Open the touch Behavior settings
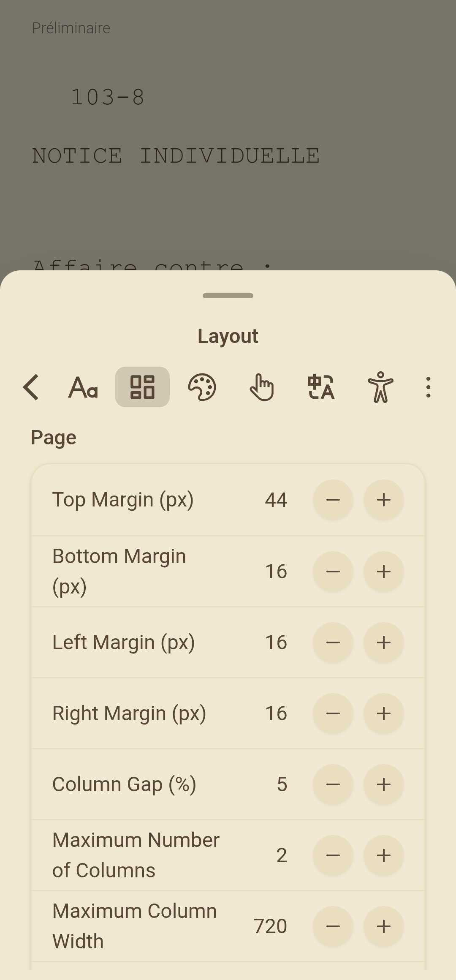Screen dimensions: 456x980 [261, 387]
